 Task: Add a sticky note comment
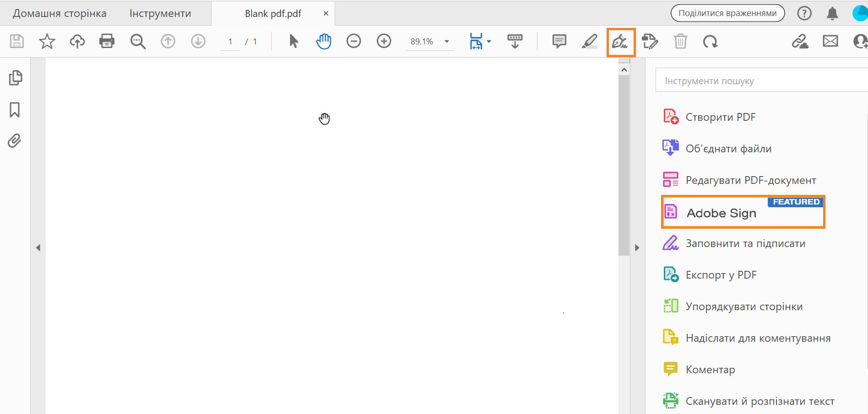click(559, 42)
